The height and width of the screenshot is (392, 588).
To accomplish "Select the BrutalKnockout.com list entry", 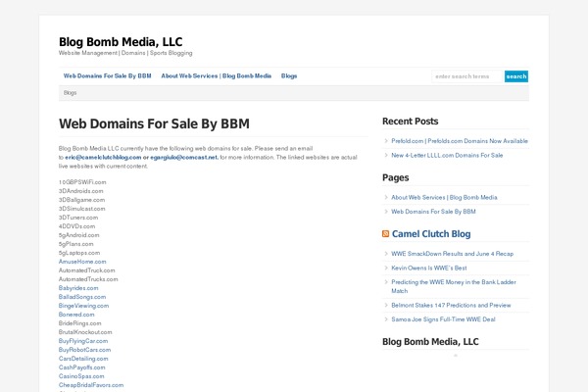I will click(x=85, y=332).
